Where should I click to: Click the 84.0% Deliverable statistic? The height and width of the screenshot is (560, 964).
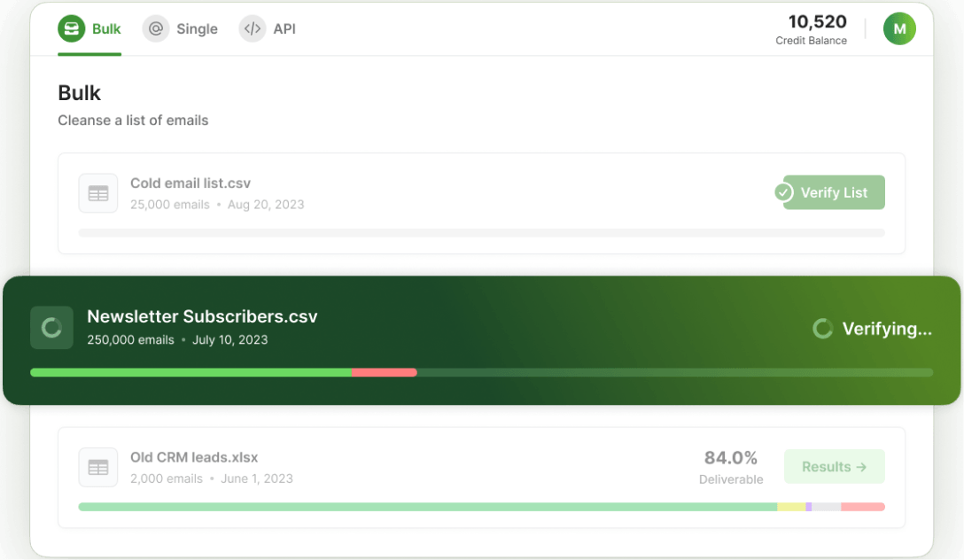pyautogui.click(x=731, y=466)
